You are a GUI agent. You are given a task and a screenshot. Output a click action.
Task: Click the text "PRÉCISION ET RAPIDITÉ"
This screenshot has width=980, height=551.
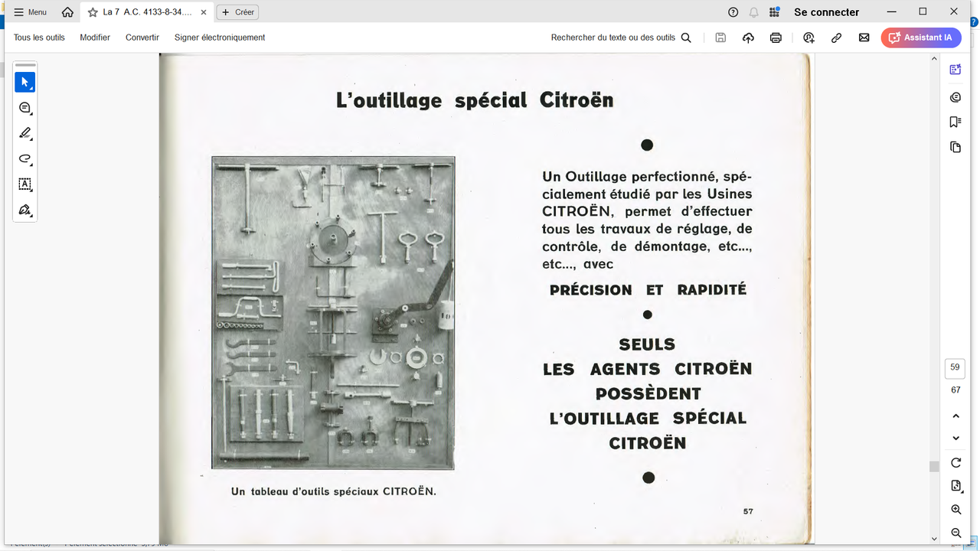point(648,290)
